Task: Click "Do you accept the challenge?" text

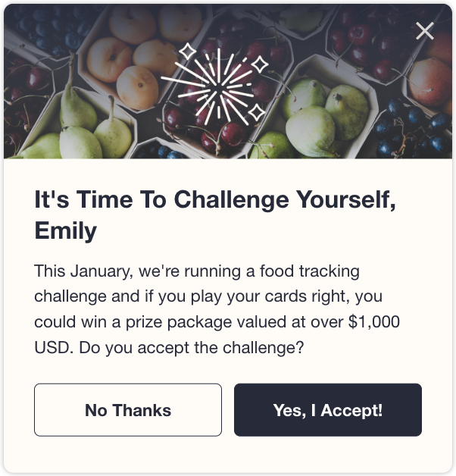Action: point(192,348)
